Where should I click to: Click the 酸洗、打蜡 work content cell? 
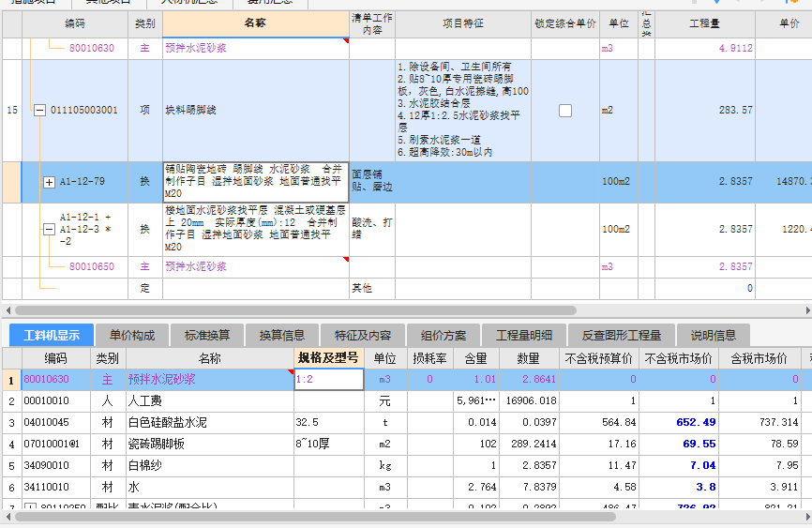point(372,229)
